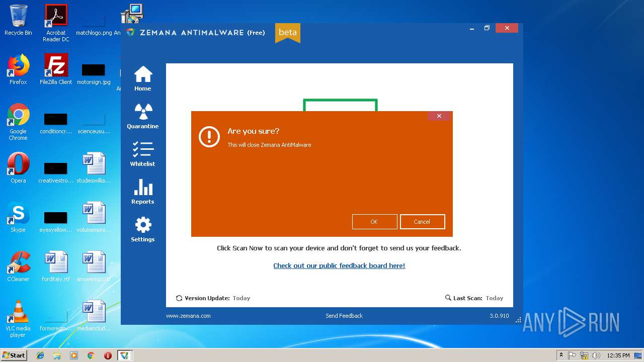This screenshot has width=644, height=362.
Task: Click the Last Scan magnifier icon
Action: click(x=448, y=298)
